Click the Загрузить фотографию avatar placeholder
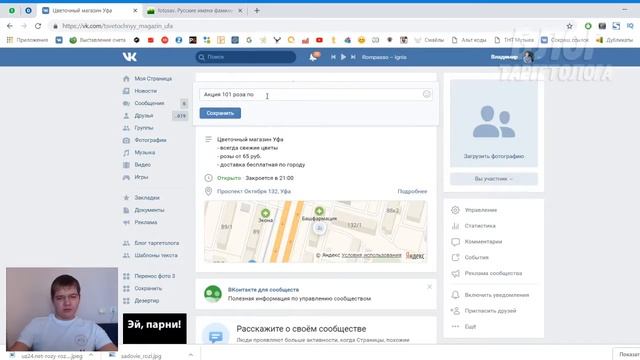The width and height of the screenshot is (640, 360). tap(493, 123)
